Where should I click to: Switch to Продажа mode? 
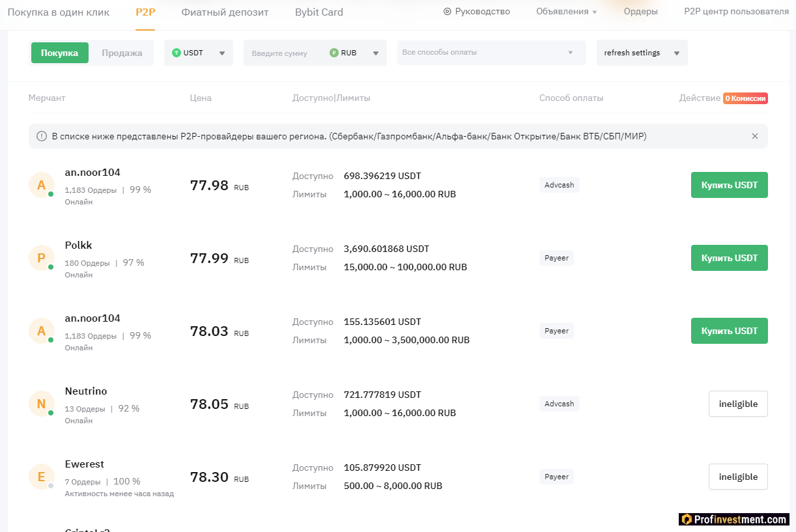(122, 53)
